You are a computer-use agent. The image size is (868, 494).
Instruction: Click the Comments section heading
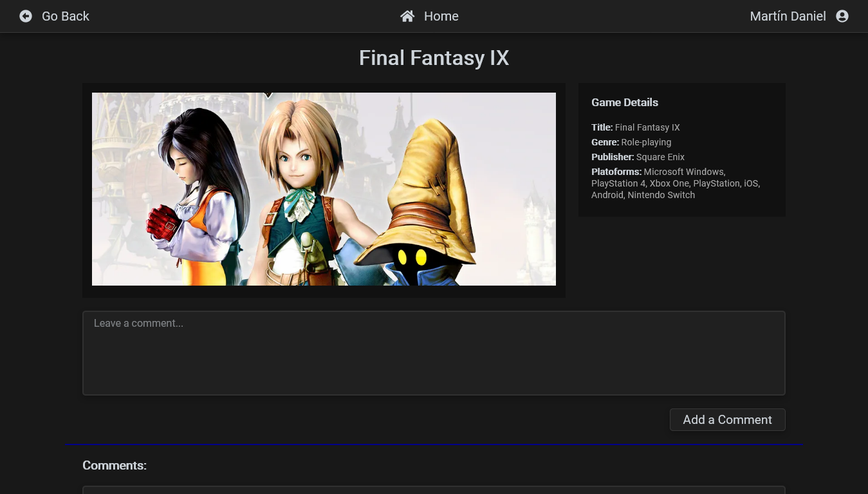tap(115, 465)
